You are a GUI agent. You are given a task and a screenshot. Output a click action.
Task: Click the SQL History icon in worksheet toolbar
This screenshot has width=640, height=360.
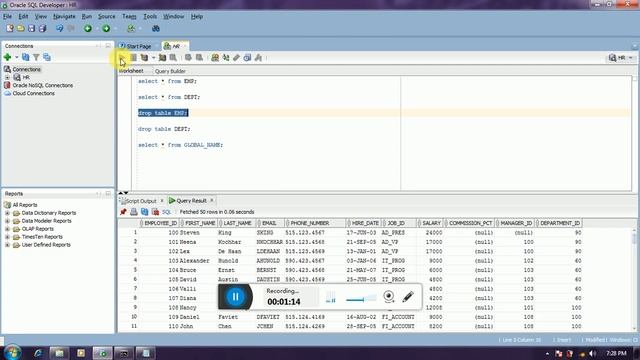click(247, 58)
